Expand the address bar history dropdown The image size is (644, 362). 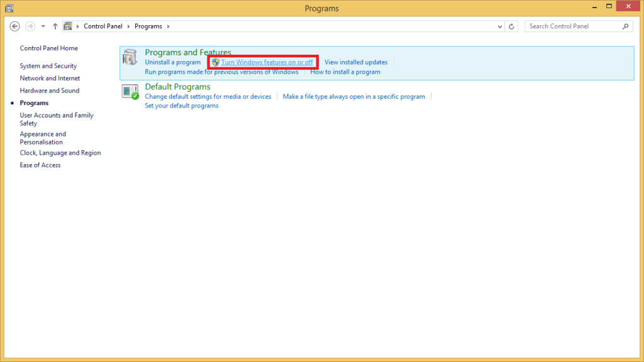tap(500, 26)
